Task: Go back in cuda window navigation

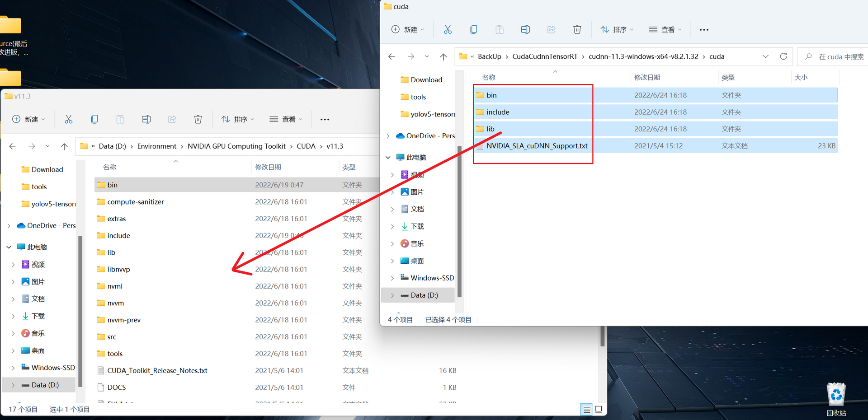Action: click(x=392, y=56)
